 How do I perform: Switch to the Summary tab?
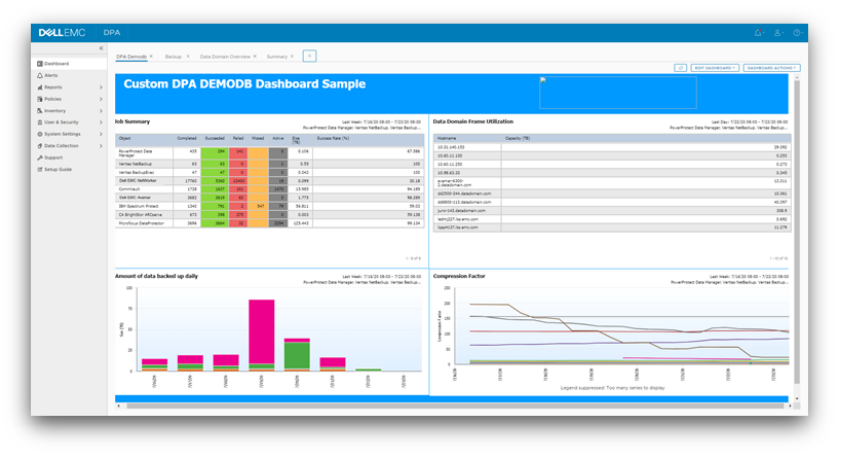[x=277, y=56]
